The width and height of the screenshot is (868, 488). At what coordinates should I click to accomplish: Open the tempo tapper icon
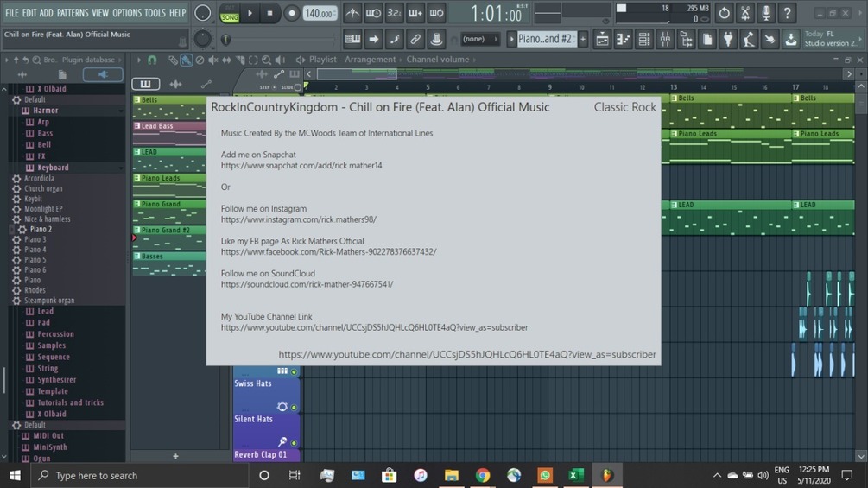[x=750, y=39]
